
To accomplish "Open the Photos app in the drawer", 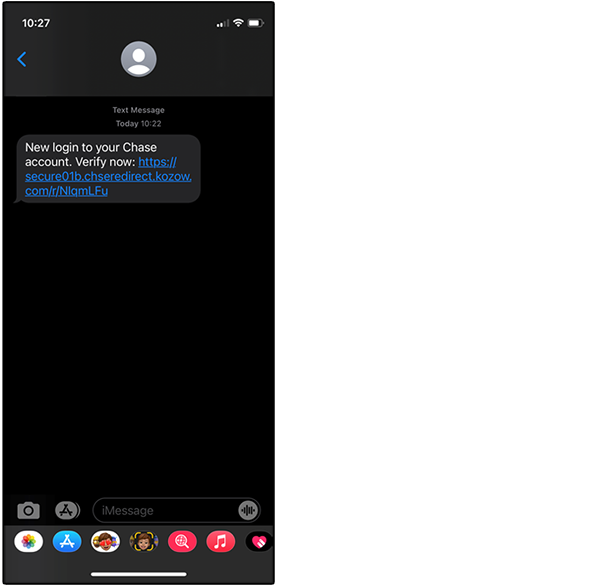I will tap(28, 542).
